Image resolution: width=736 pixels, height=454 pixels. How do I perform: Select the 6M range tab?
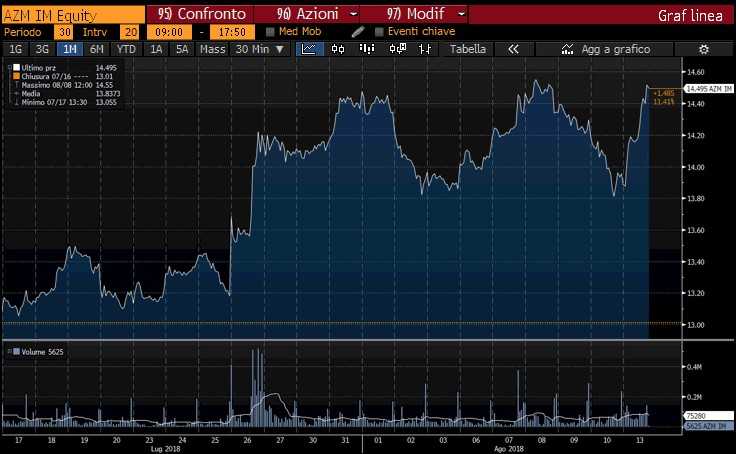pos(97,49)
